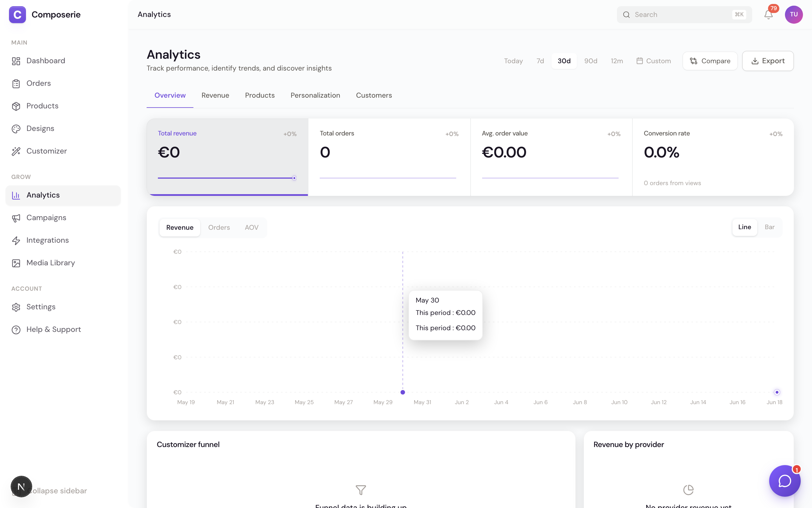Open Media Library in the sidebar
The image size is (812, 508).
pyautogui.click(x=63, y=263)
